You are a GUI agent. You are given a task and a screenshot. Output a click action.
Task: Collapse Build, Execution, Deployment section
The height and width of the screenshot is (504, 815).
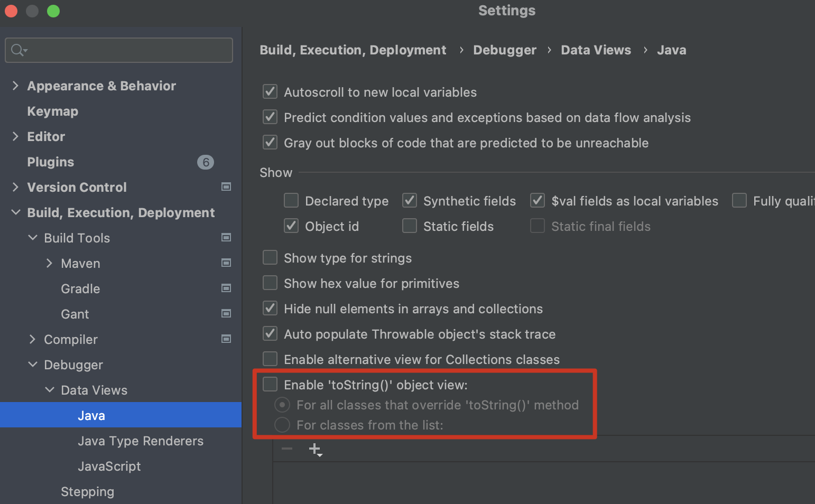pos(16,212)
